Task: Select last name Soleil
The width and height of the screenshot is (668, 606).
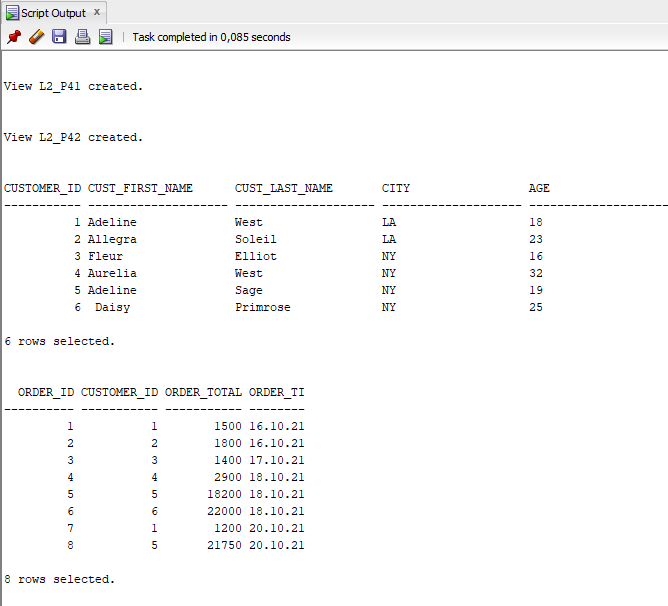Action: pos(256,240)
